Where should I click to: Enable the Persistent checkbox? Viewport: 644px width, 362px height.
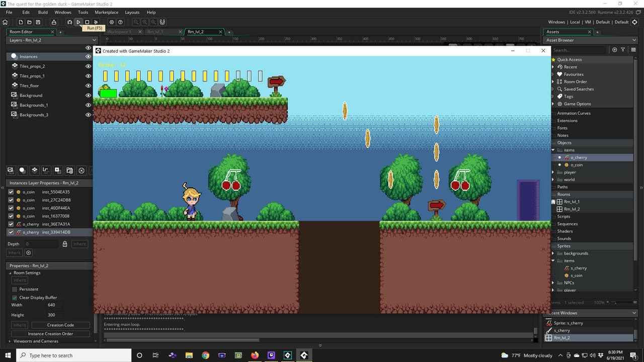(x=15, y=289)
